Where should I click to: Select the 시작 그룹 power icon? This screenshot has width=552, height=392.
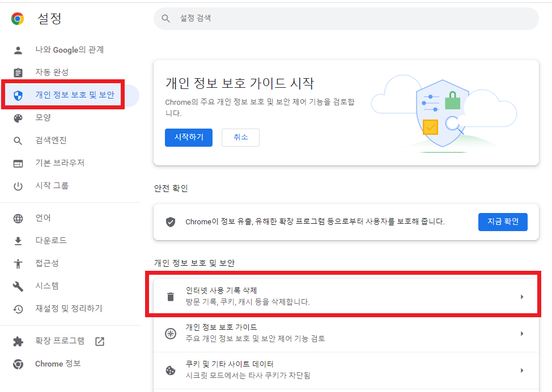tap(17, 185)
